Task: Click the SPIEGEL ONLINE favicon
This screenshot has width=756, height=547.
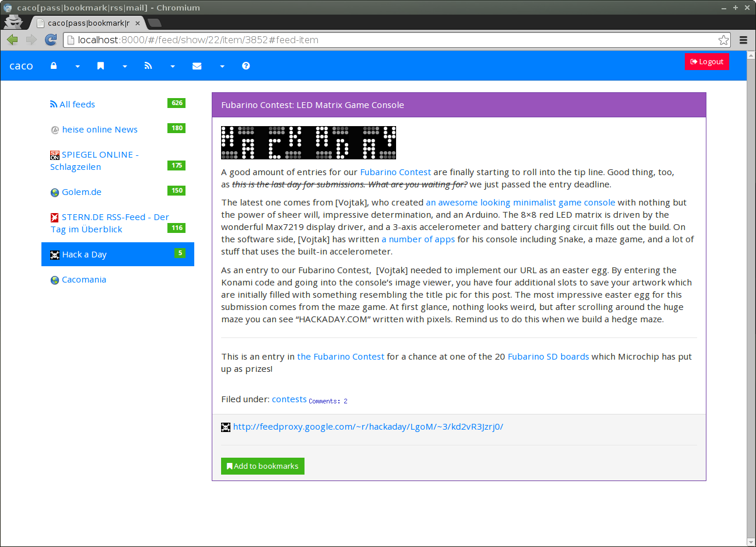Action: pos(55,155)
